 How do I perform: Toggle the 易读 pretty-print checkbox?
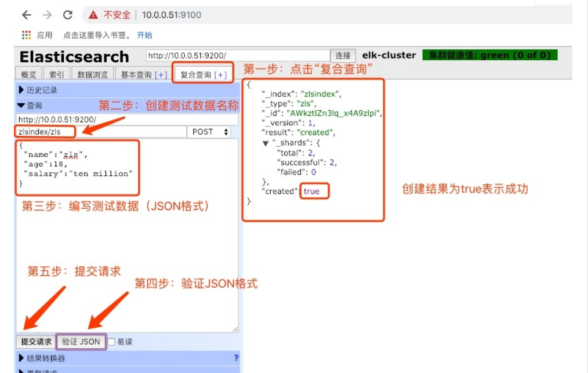pos(111,342)
